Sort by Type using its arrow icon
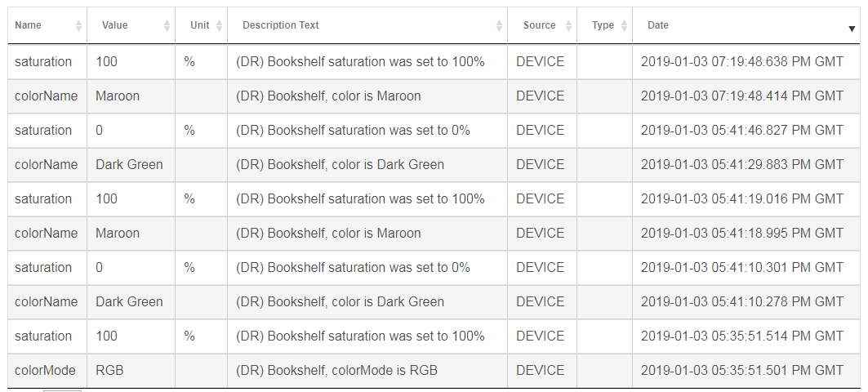Viewport: 868px width, 392px height. coord(624,26)
